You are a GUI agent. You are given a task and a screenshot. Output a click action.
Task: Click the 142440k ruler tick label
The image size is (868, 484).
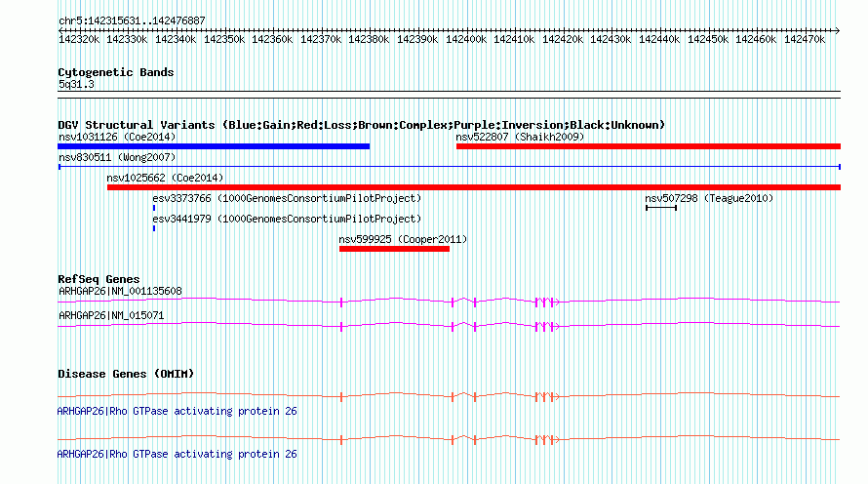click(x=659, y=39)
